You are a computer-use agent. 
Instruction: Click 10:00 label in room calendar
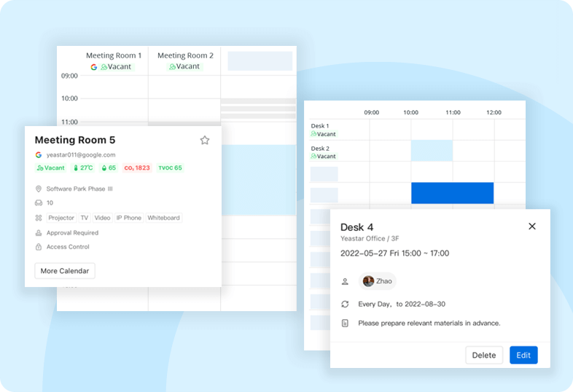coord(69,98)
